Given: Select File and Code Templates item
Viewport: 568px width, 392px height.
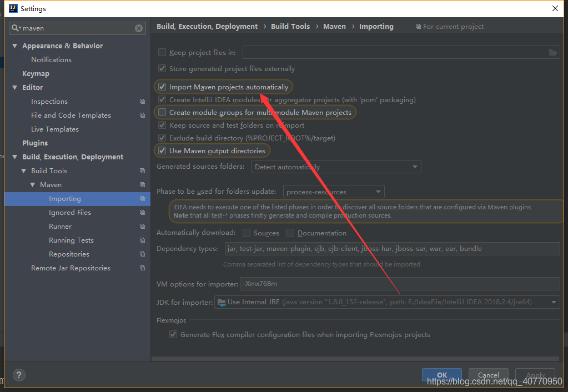Looking at the screenshot, I should tap(71, 115).
